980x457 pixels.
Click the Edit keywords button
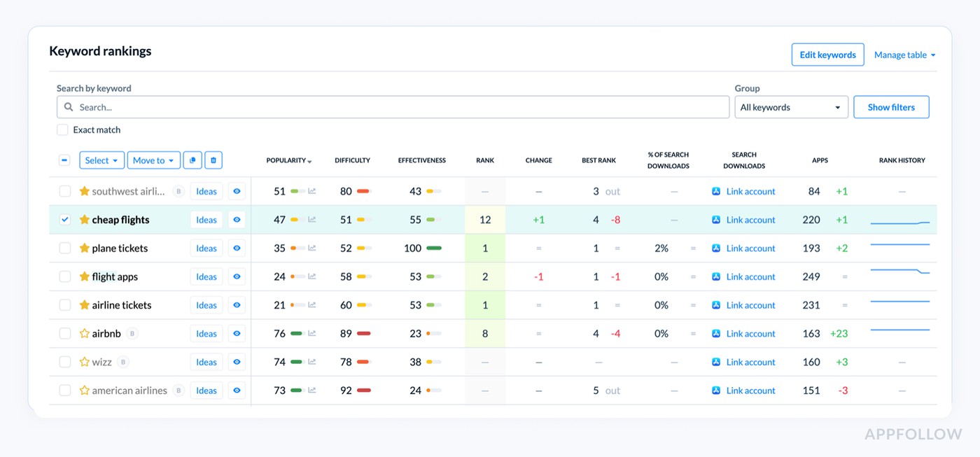(x=827, y=55)
